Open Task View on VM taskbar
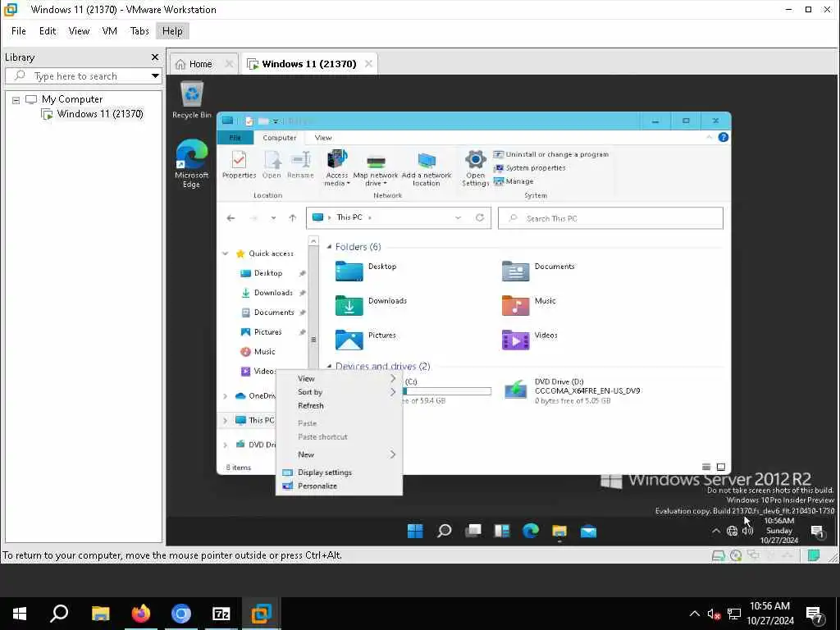The height and width of the screenshot is (630, 840). pyautogui.click(x=473, y=531)
